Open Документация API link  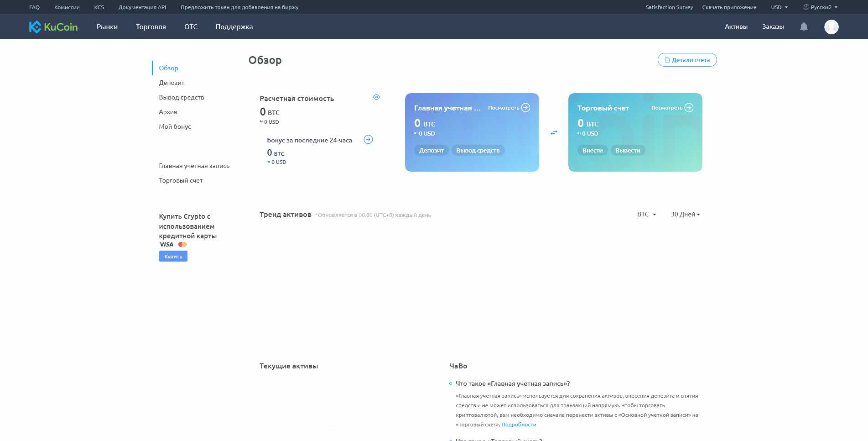click(x=142, y=7)
